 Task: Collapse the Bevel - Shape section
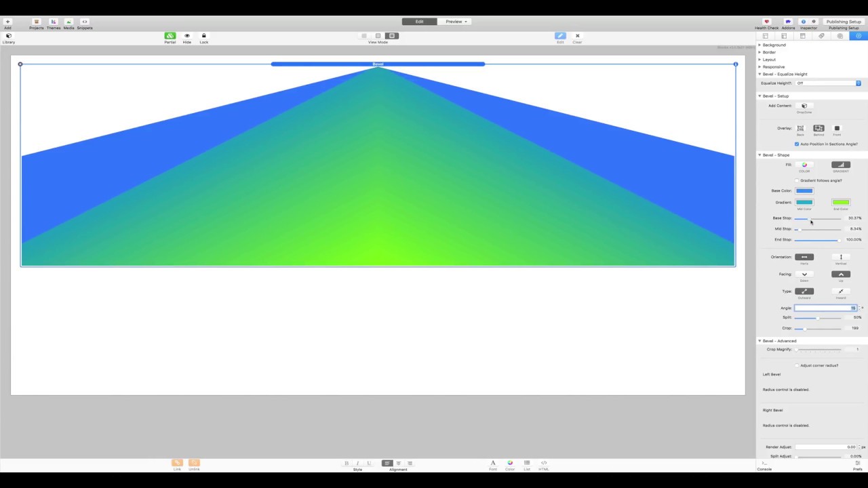pos(759,155)
